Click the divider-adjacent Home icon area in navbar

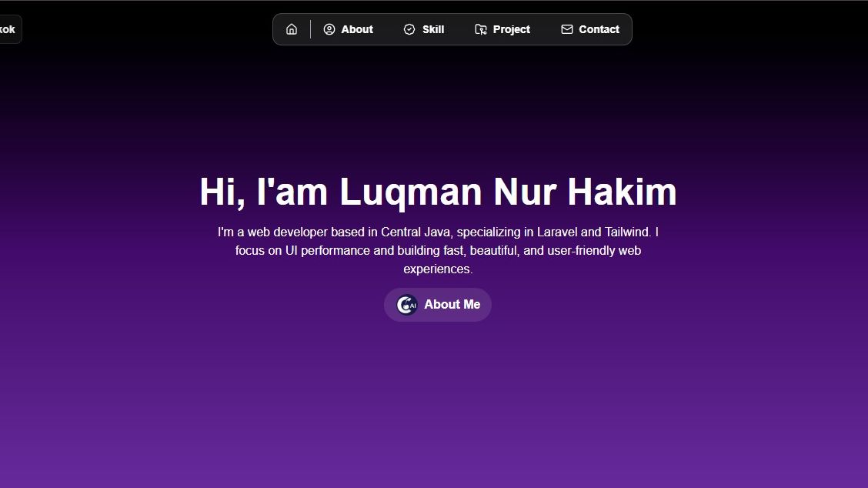(291, 28)
